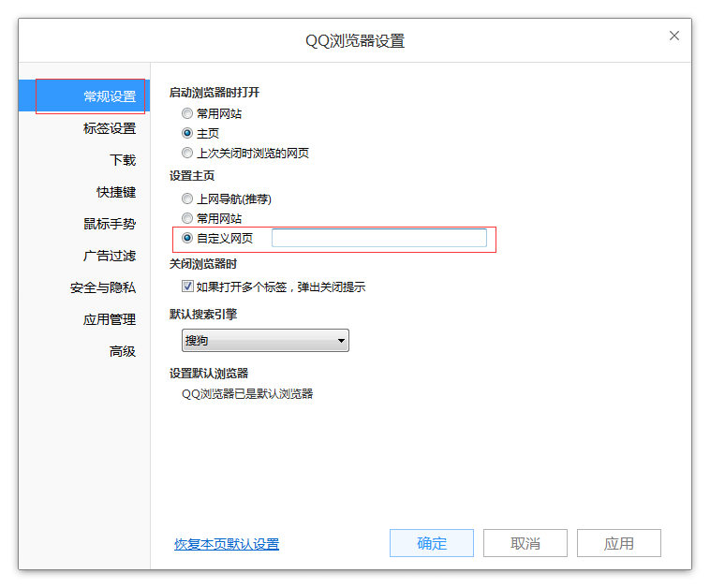This screenshot has height=588, width=710.
Task: Choose 上次关闭时浏览的网页 on startup
Action: tap(187, 153)
